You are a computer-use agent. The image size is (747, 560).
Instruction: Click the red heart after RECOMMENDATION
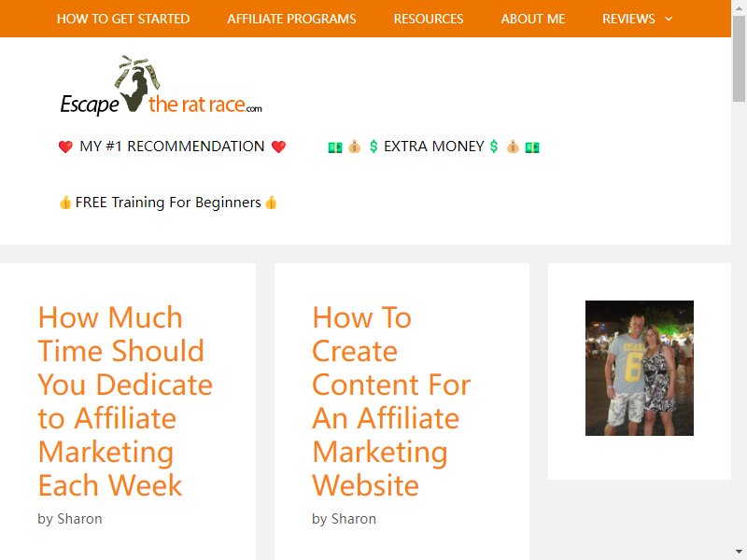[278, 147]
